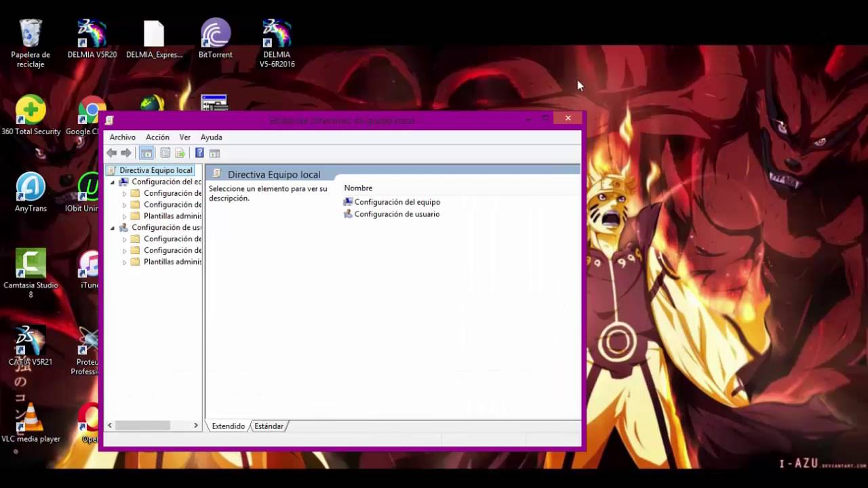The image size is (868, 488).
Task: Launch AnyTrans from the desktop
Action: pos(31,192)
